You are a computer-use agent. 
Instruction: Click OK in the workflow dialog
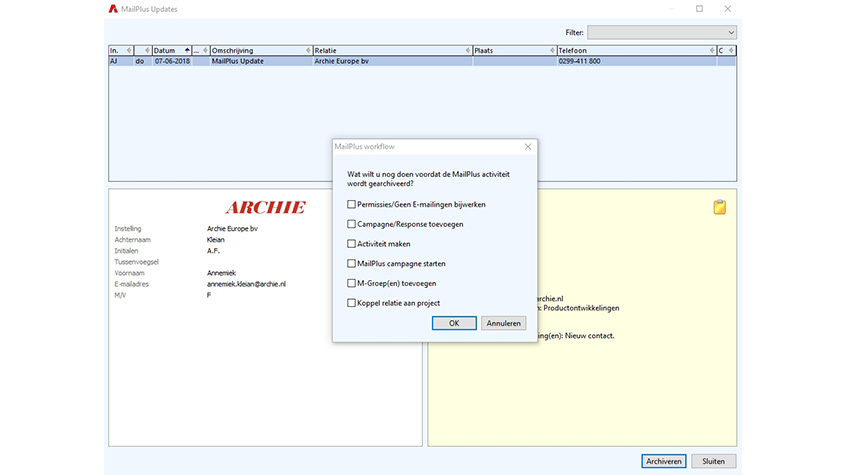454,323
